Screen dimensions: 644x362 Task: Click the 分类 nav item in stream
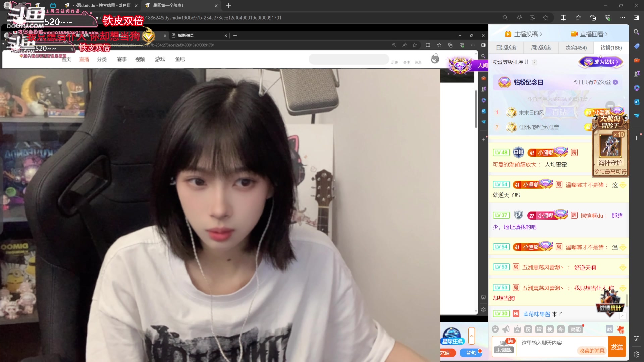tap(102, 59)
